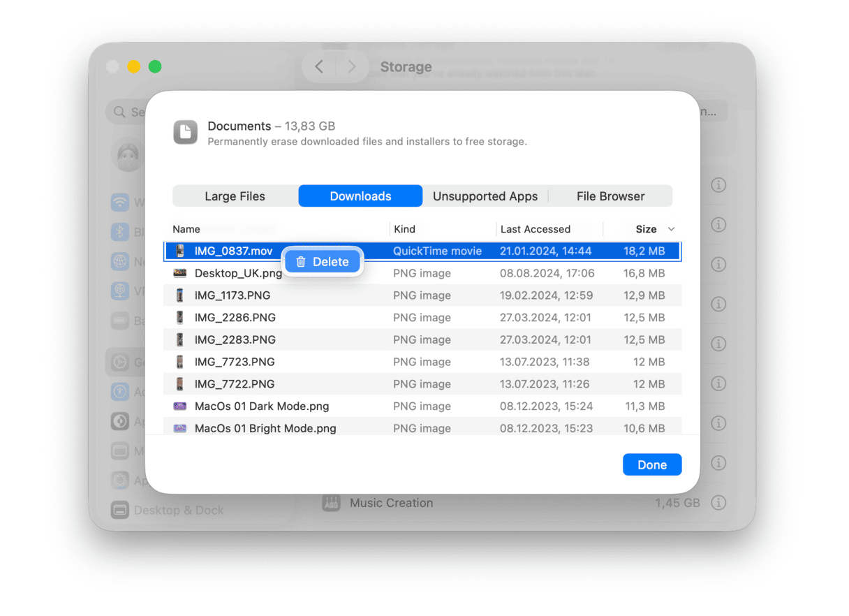Viewport: 849px width, 616px height.
Task: Open info for Music Creation storage
Action: pyautogui.click(x=718, y=503)
